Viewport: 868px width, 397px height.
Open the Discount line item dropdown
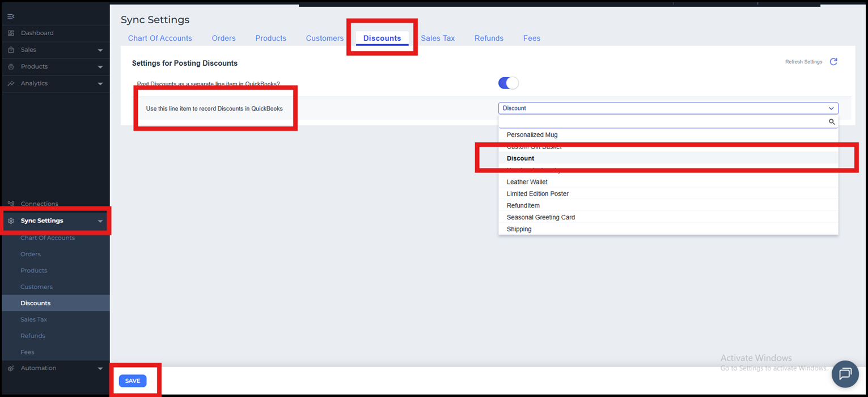(668, 108)
